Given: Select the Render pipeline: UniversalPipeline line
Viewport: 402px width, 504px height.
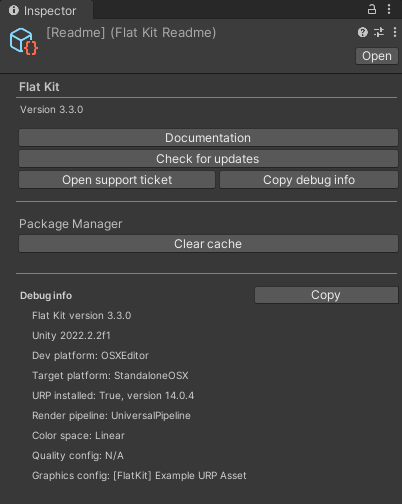Looking at the screenshot, I should click(x=111, y=416).
